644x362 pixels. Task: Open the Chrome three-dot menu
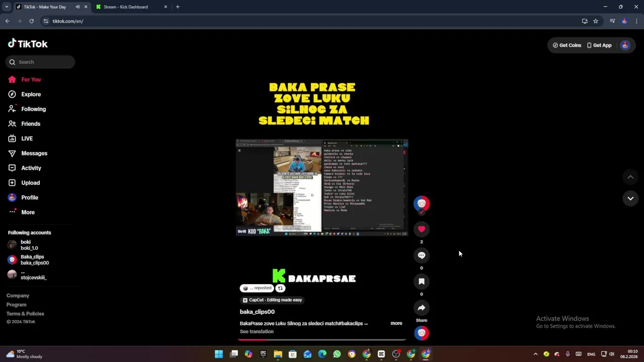click(x=637, y=21)
